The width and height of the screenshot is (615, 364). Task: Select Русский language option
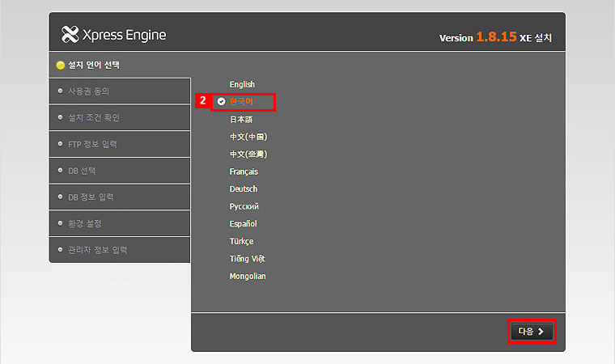point(244,206)
